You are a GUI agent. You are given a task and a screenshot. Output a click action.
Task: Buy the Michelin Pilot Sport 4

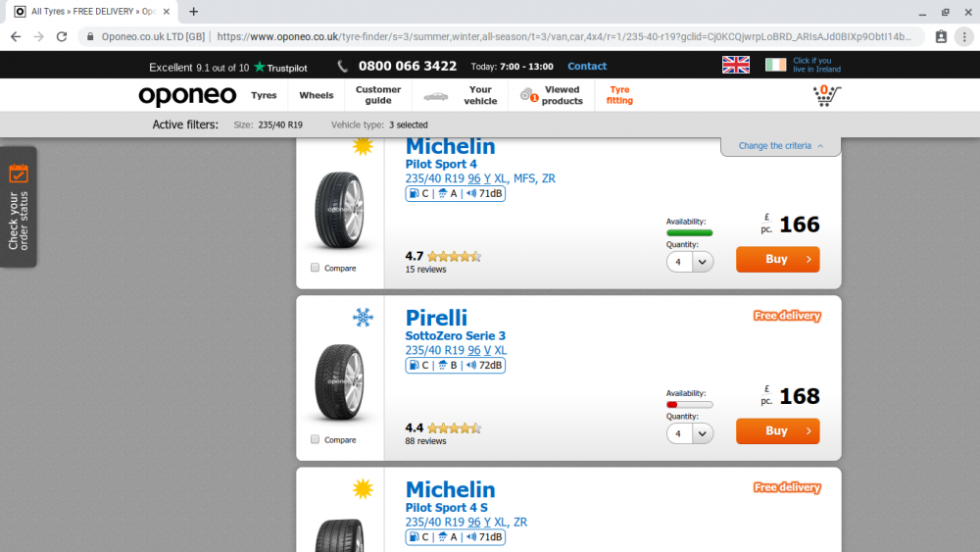[777, 260]
